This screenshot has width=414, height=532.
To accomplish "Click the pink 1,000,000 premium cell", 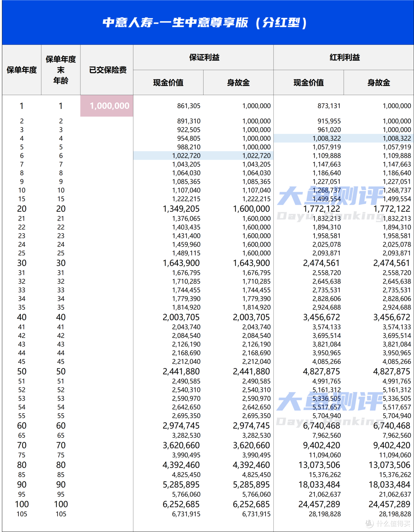I will pyautogui.click(x=107, y=106).
